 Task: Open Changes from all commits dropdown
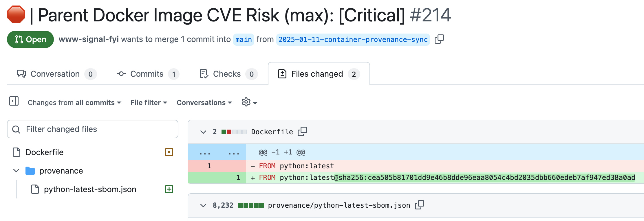pos(74,103)
